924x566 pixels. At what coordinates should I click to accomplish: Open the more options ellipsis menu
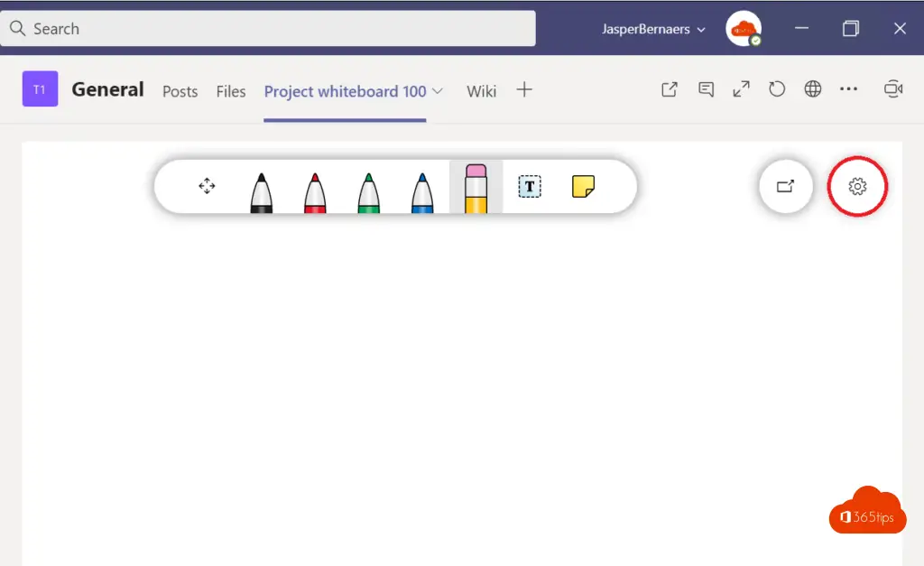click(x=848, y=89)
